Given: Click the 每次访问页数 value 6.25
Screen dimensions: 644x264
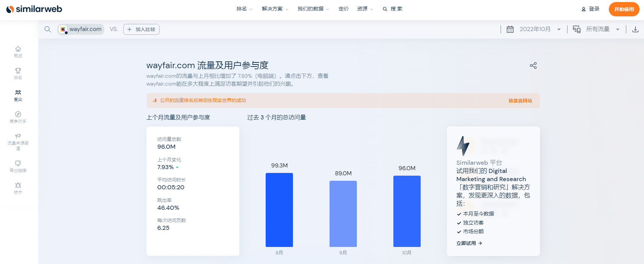Looking at the screenshot, I should click(163, 228).
